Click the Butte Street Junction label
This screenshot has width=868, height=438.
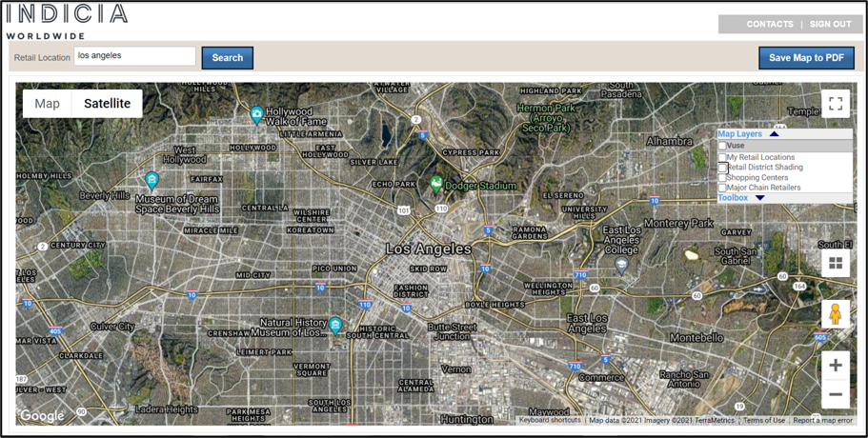coord(453,331)
